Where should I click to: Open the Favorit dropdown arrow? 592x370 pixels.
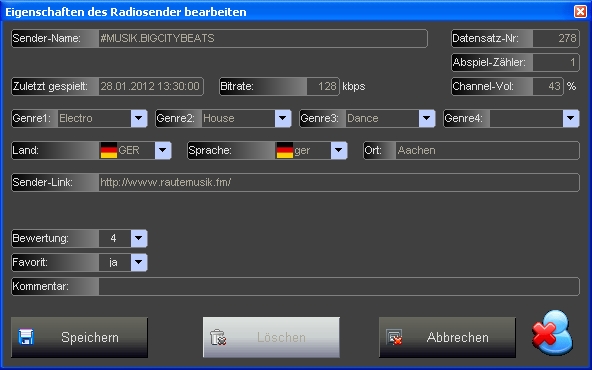tap(139, 262)
